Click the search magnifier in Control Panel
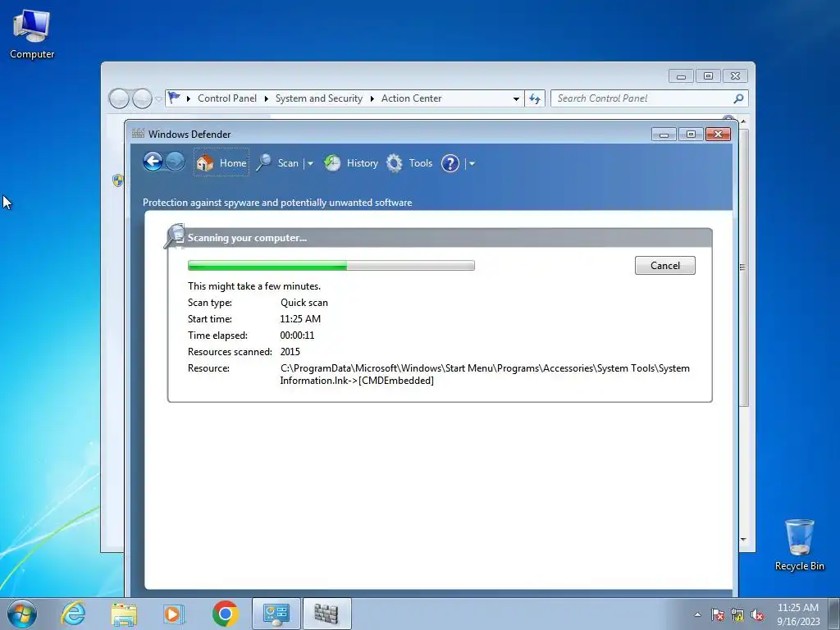This screenshot has width=840, height=630. tap(738, 98)
